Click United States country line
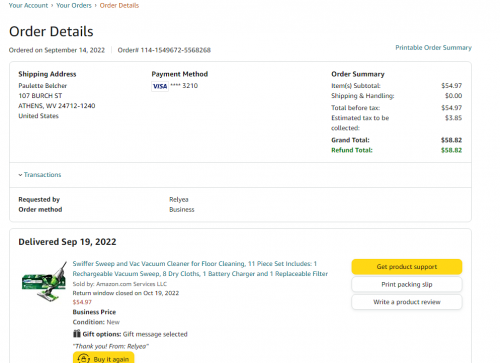500x363 pixels. pos(38,116)
